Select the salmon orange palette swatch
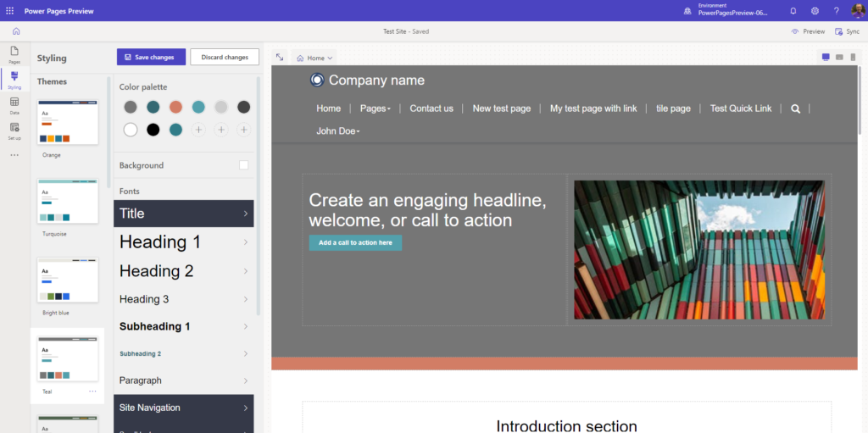This screenshot has height=433, width=868. (175, 107)
